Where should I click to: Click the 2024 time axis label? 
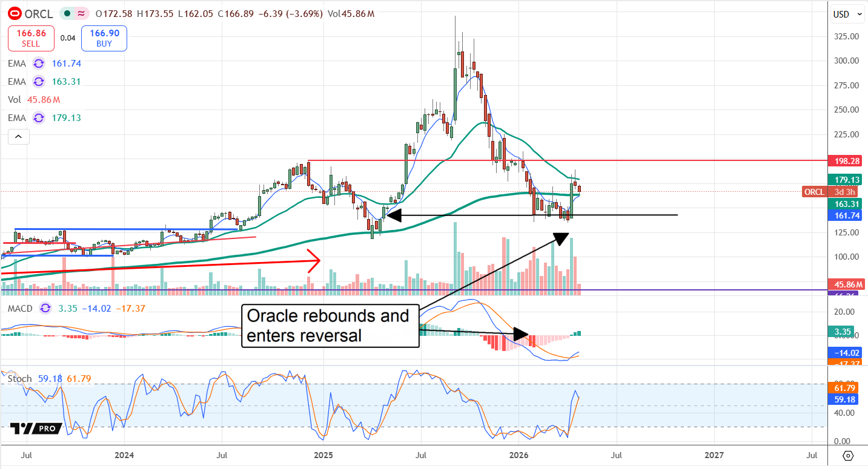124,454
